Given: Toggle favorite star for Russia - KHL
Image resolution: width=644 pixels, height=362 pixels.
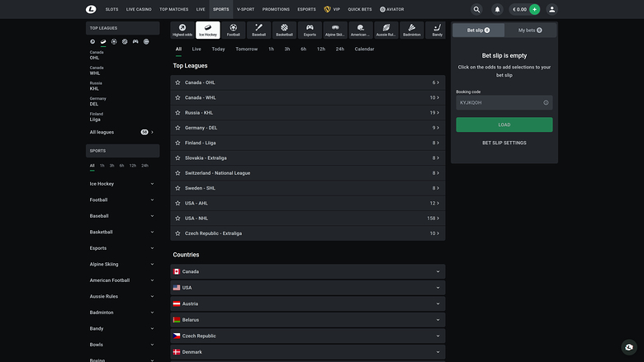Looking at the screenshot, I should [x=178, y=113].
